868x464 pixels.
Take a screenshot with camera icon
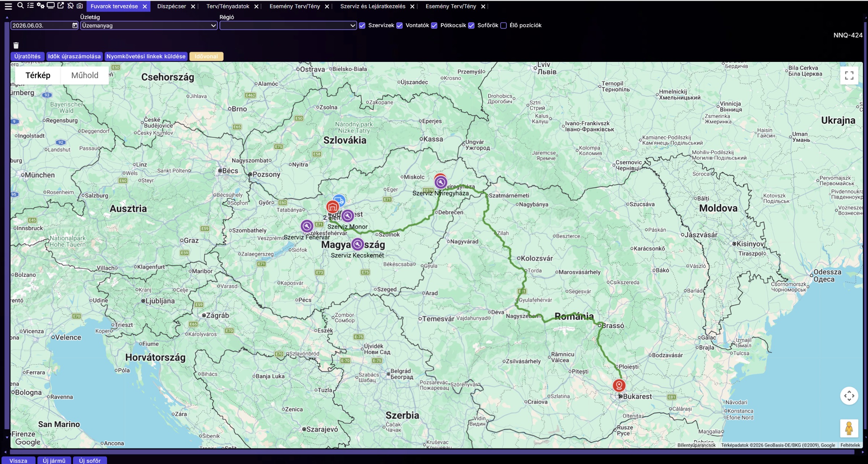coord(80,5)
